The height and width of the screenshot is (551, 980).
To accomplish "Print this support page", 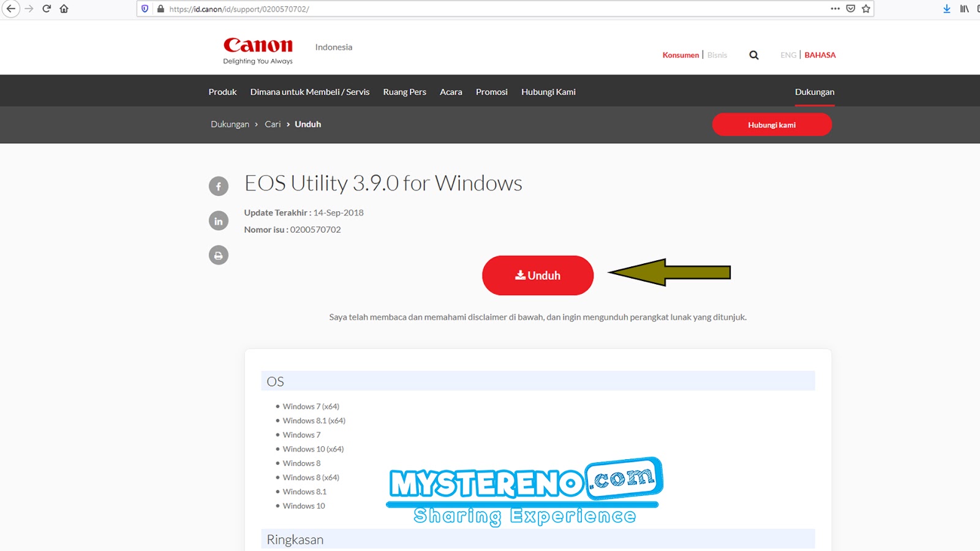I will point(219,255).
